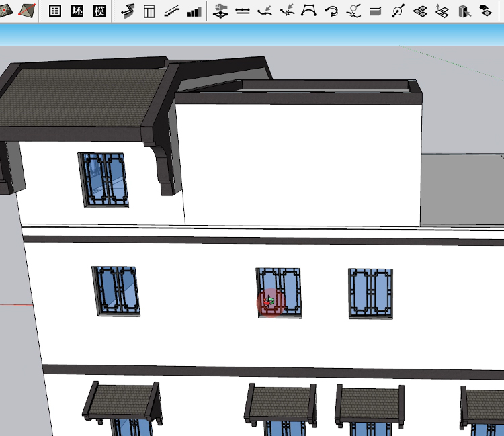
Task: Select the diagonal staircase tool icon
Action: pos(171,11)
